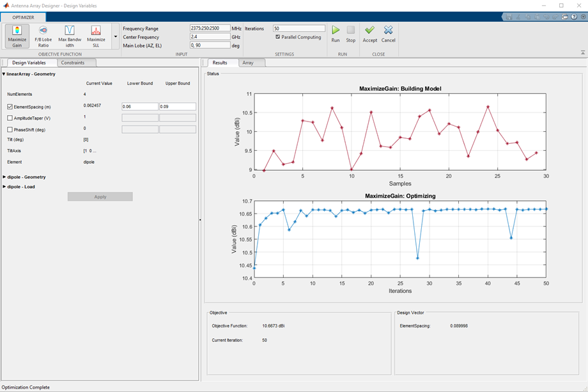Click the Building Model plot area
Screen dimensions: 588x392
click(x=400, y=132)
